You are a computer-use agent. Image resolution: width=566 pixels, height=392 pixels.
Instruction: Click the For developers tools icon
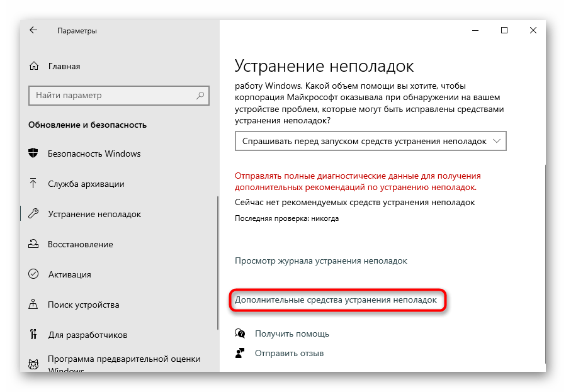33,334
